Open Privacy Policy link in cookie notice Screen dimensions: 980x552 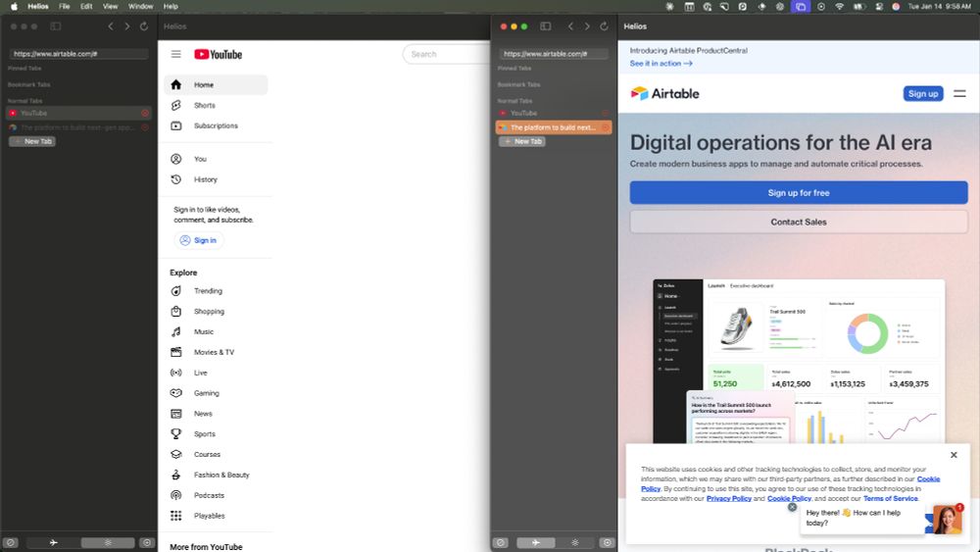(729, 499)
